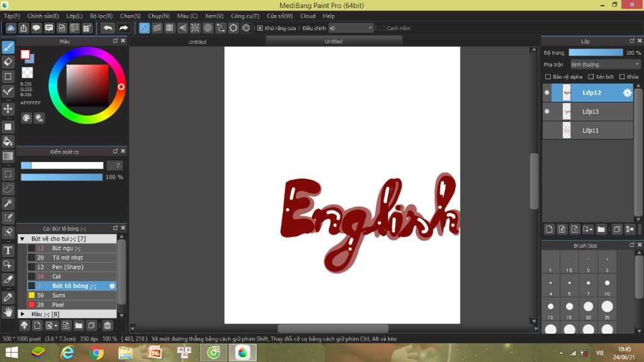Select the Eraser tool
Screen dimensions: 644x362
(8, 62)
